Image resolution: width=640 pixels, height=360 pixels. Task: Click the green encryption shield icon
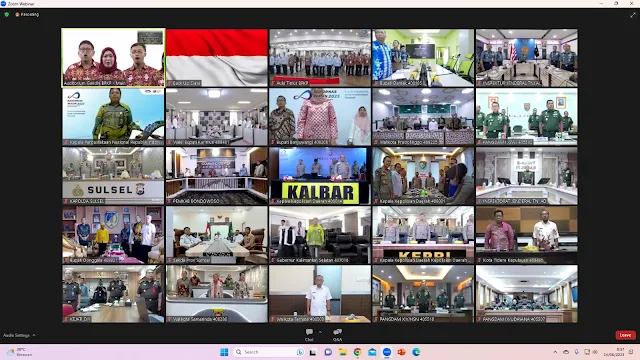pyautogui.click(x=7, y=14)
